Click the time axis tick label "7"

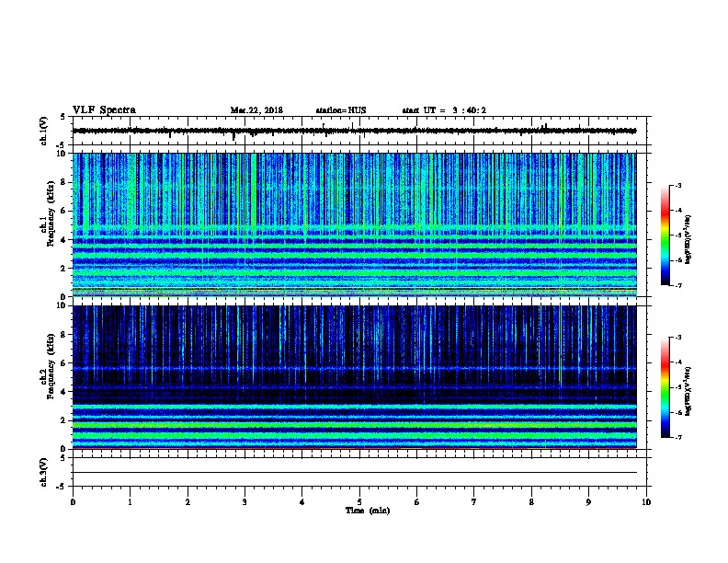tap(474, 501)
